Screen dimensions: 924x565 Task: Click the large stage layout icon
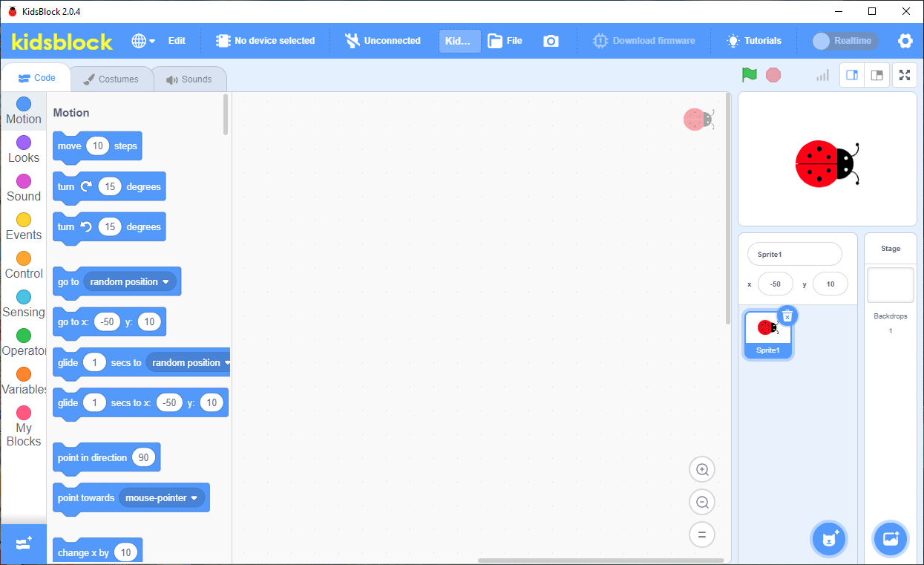[x=877, y=75]
